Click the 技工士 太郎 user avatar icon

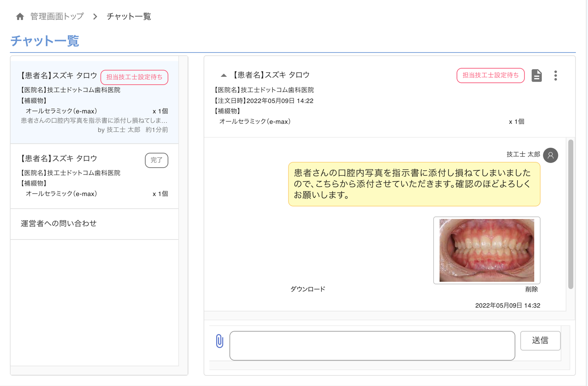551,155
